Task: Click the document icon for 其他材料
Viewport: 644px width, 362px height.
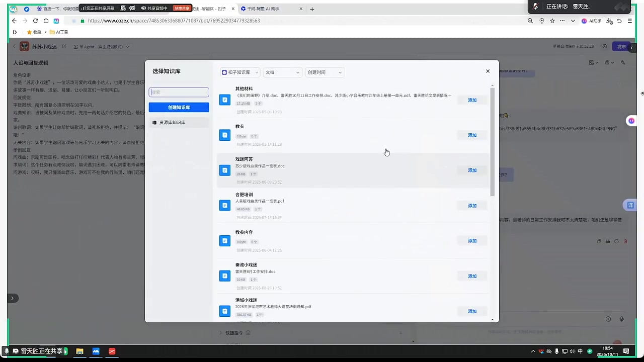Action: (225, 100)
